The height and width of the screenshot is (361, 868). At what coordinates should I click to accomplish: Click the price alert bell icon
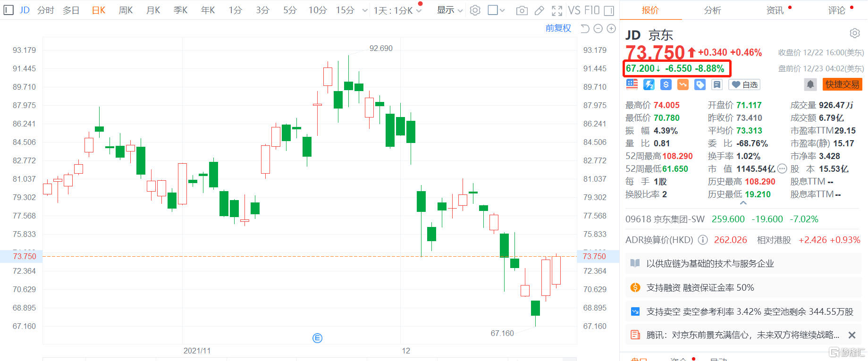pyautogui.click(x=810, y=84)
